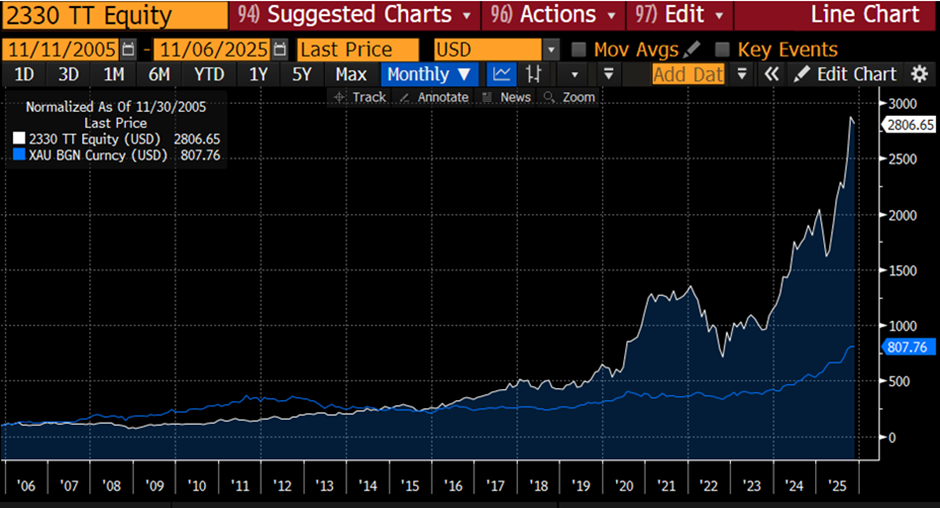Select the 5Y time range tab
The height and width of the screenshot is (508, 940).
tap(302, 73)
